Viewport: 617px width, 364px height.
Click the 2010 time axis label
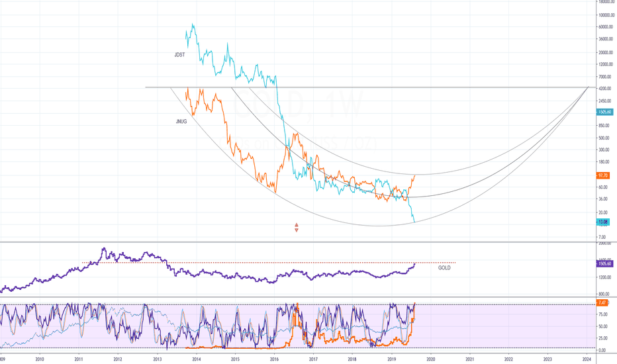click(39, 359)
